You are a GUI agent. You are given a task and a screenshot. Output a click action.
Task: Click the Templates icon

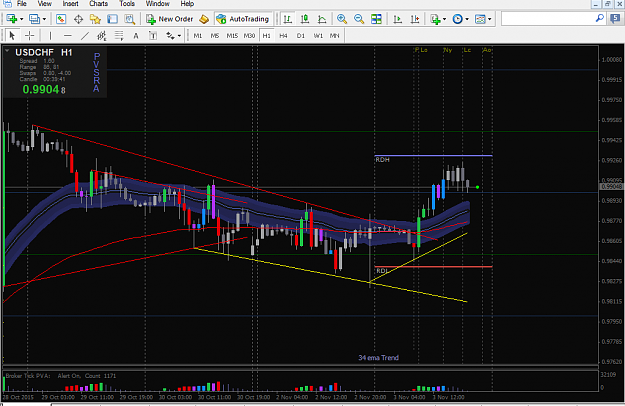tap(480, 19)
